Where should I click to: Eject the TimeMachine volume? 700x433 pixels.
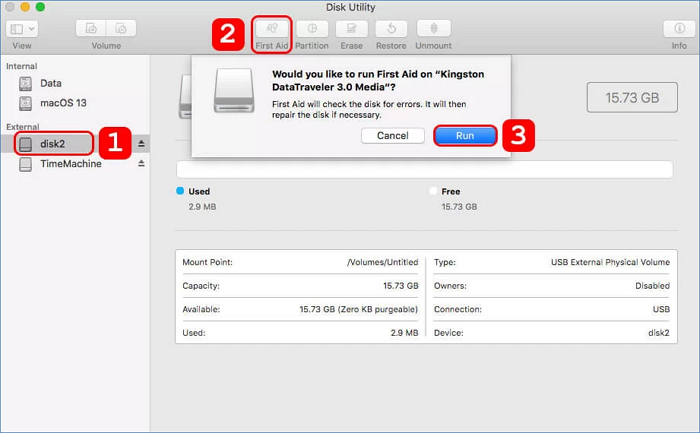[x=141, y=164]
